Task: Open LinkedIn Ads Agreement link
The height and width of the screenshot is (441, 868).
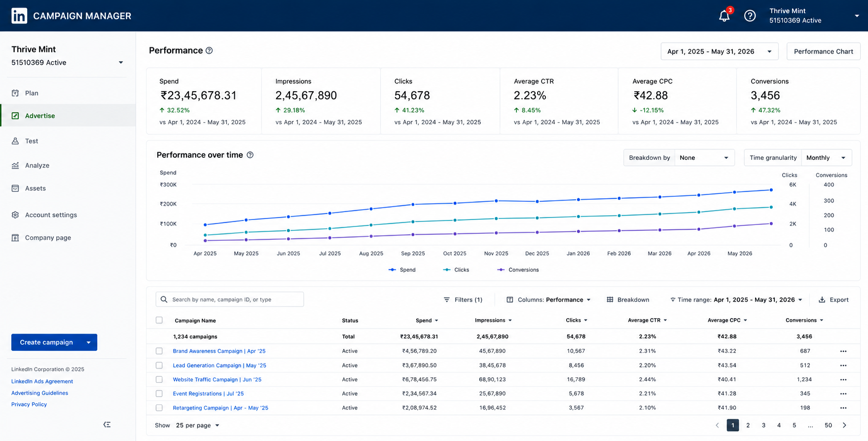Action: click(42, 381)
